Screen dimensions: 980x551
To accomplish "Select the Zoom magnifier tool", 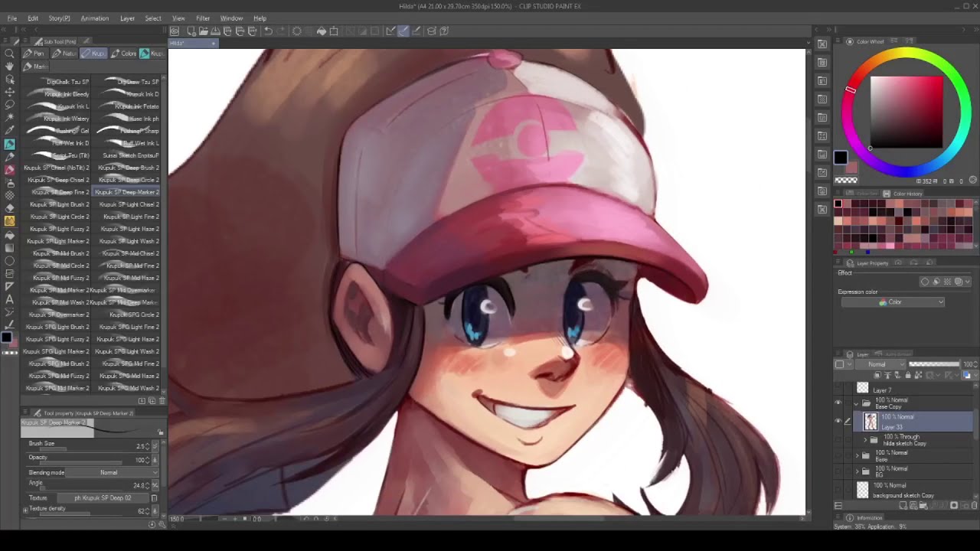I will click(9, 54).
